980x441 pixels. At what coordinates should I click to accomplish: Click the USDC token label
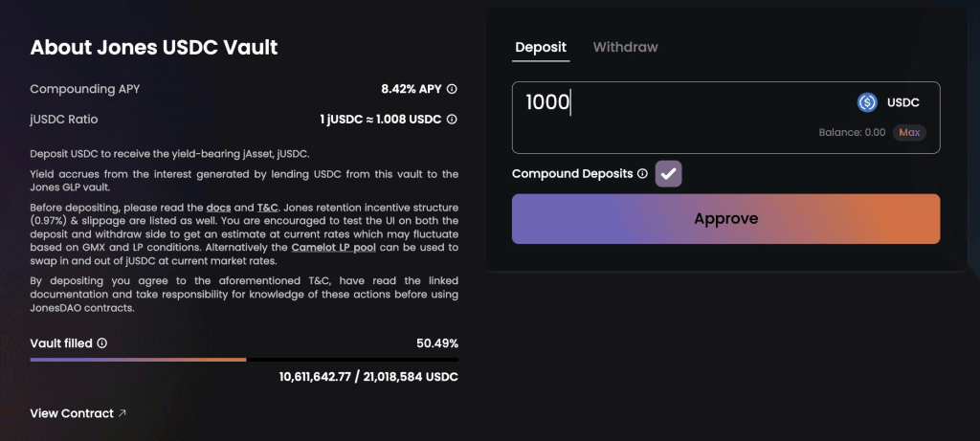click(903, 103)
